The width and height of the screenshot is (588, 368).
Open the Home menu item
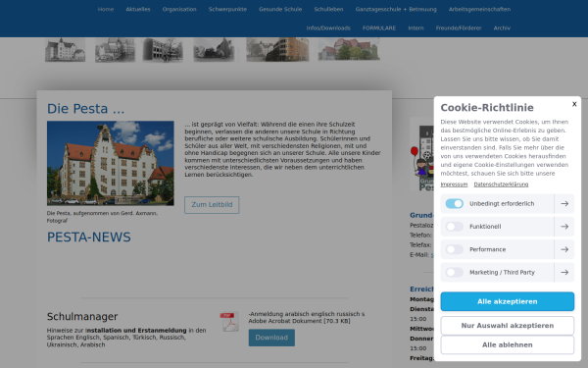click(x=106, y=10)
